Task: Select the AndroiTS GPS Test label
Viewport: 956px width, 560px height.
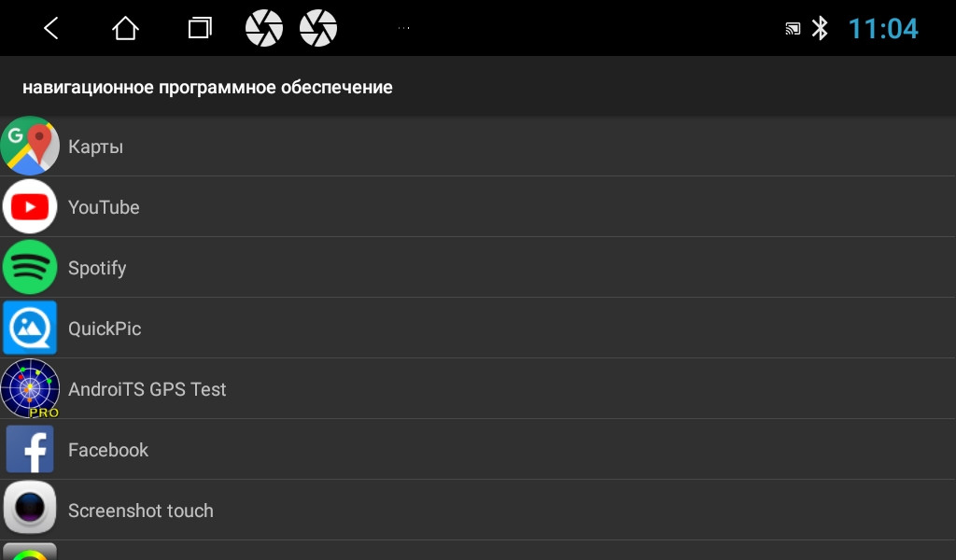Action: click(x=148, y=389)
